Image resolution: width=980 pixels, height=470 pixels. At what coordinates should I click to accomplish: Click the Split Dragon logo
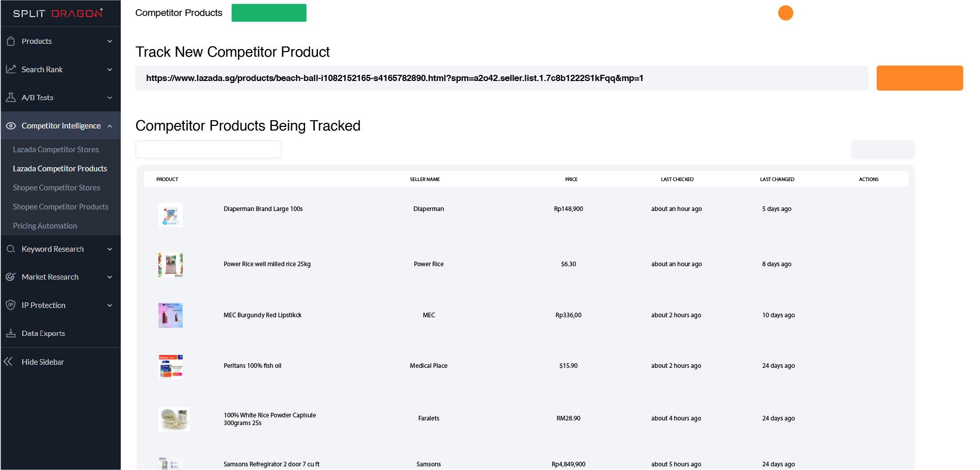[x=58, y=13]
